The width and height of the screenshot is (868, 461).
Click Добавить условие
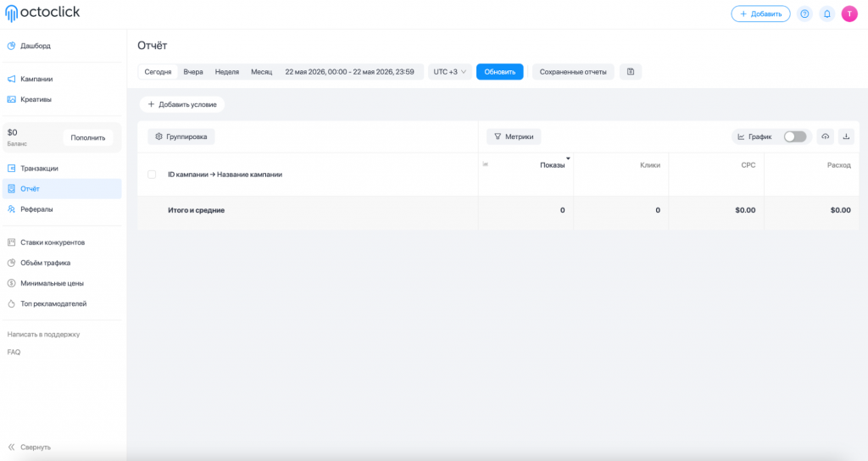(x=182, y=104)
